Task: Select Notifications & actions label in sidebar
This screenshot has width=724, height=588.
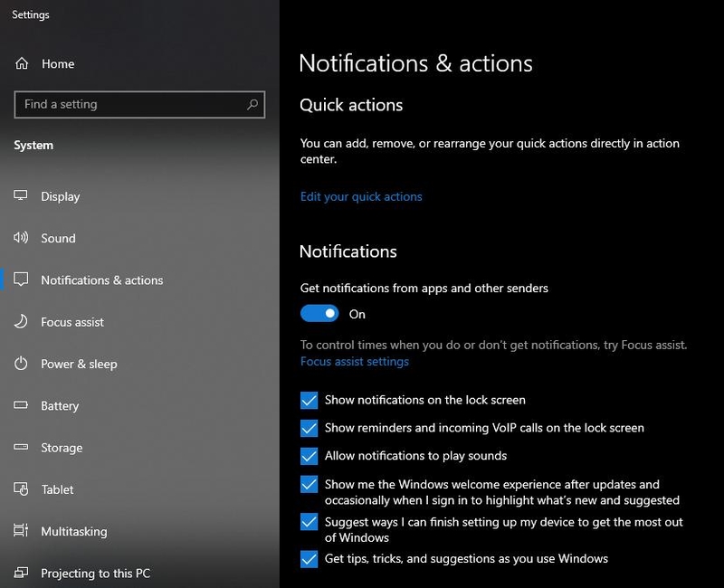Action: (x=102, y=280)
